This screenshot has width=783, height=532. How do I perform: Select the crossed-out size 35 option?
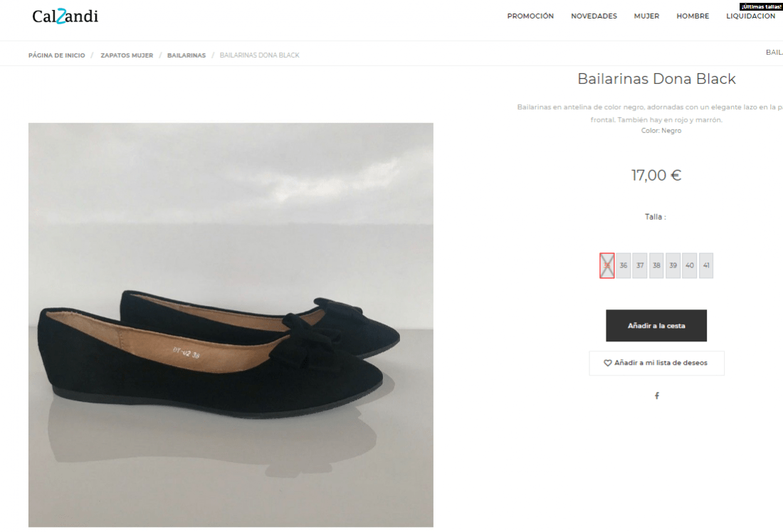(606, 265)
